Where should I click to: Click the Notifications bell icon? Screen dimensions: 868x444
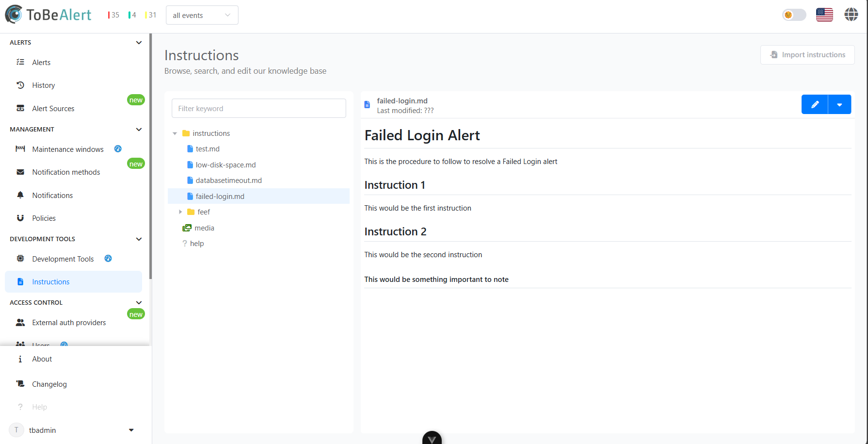(x=20, y=195)
